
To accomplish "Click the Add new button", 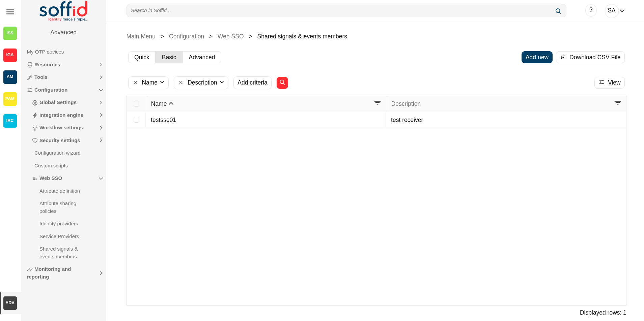I will [537, 57].
